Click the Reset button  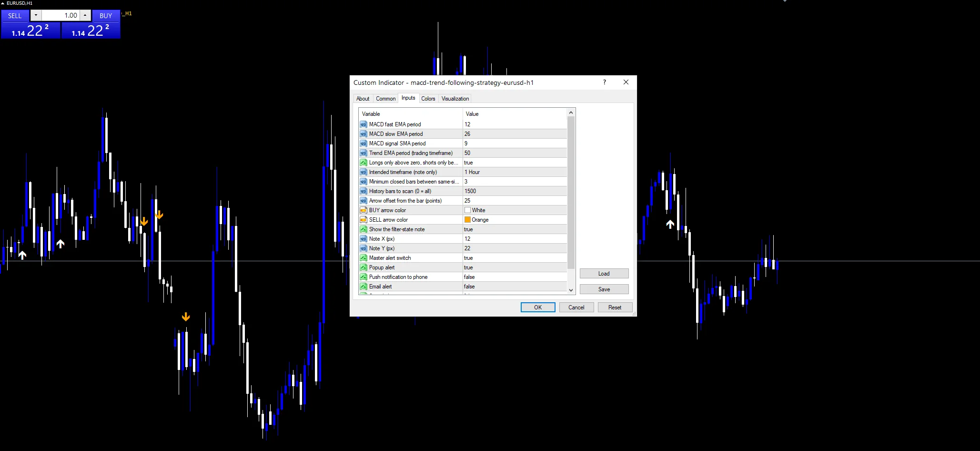point(615,307)
